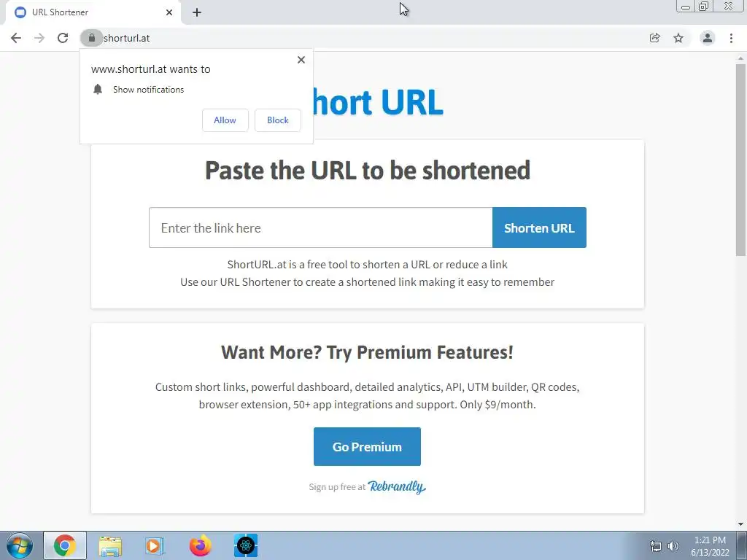Click the network icon in system tray
747x560 pixels.
click(656, 546)
